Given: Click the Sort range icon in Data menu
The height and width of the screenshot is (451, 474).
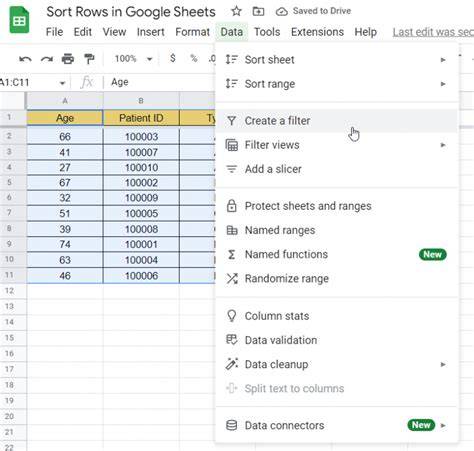Looking at the screenshot, I should pos(231,84).
